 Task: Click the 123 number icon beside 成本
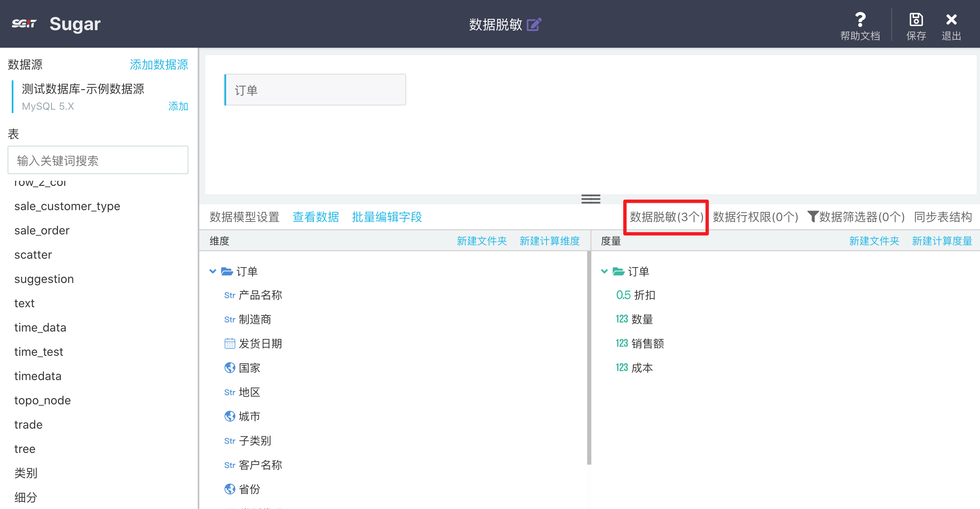pyautogui.click(x=622, y=368)
